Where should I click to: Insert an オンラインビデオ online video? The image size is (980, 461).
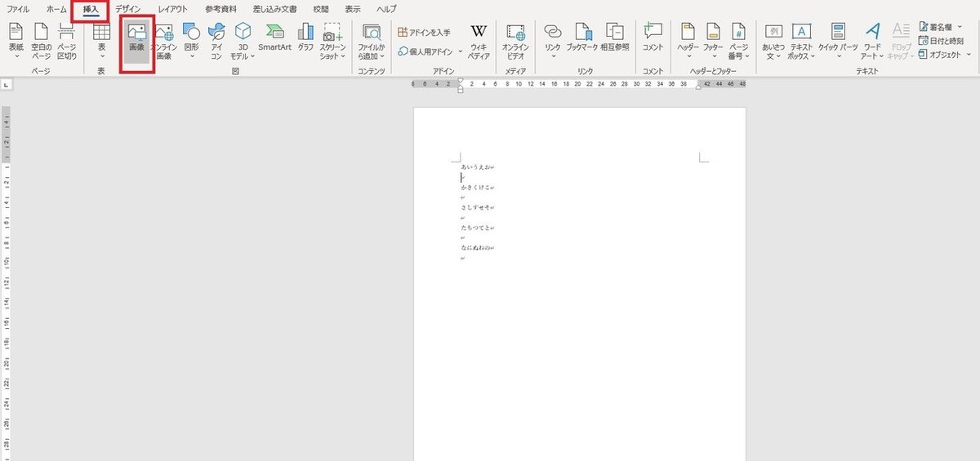tap(515, 41)
